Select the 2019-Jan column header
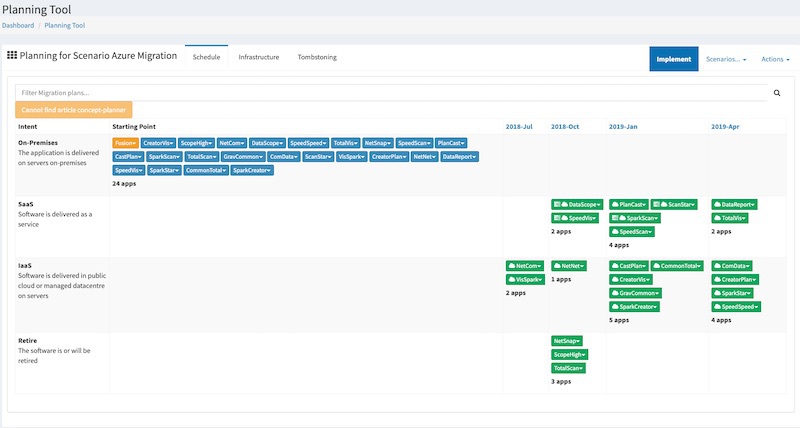Image resolution: width=800 pixels, height=428 pixels. point(623,127)
